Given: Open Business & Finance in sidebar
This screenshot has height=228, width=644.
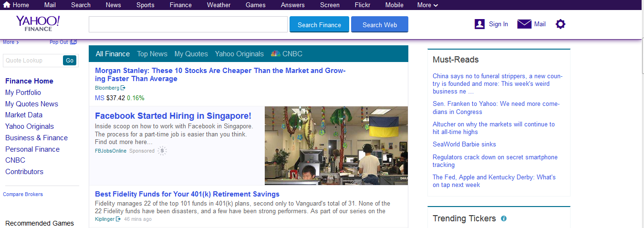Looking at the screenshot, I should (36, 138).
